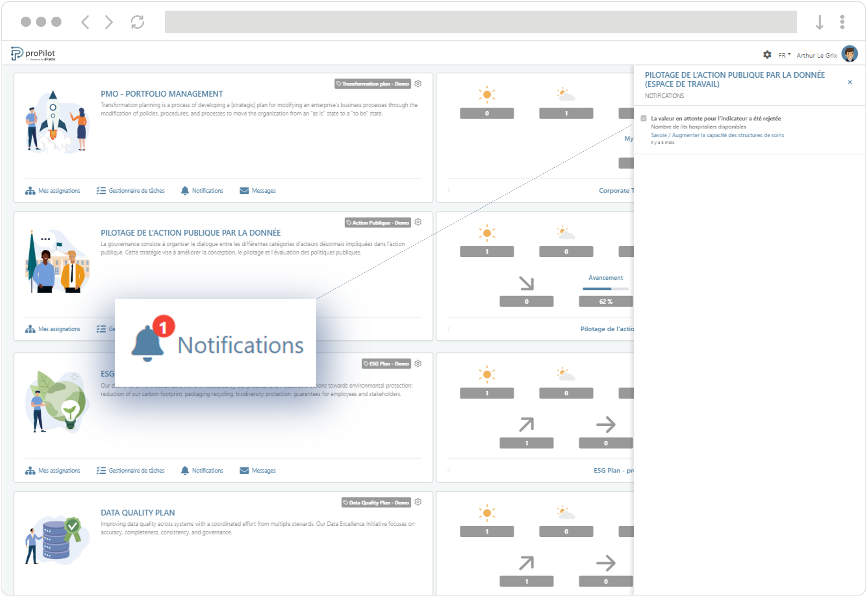Close the notifications side panel with the X
Viewport: 868px width, 598px height.
850,82
